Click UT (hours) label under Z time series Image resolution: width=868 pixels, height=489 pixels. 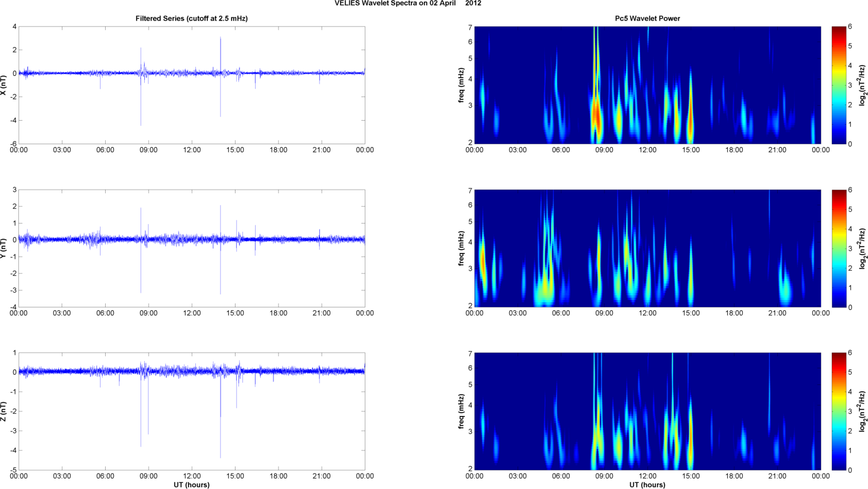pyautogui.click(x=191, y=485)
